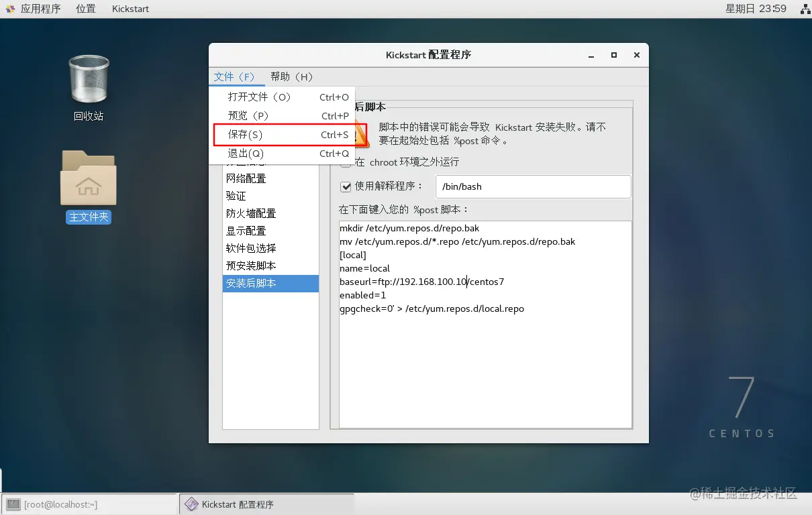Viewport: 812px width, 515px height.
Task: Click the 'enabled=1' script line
Action: tap(362, 295)
